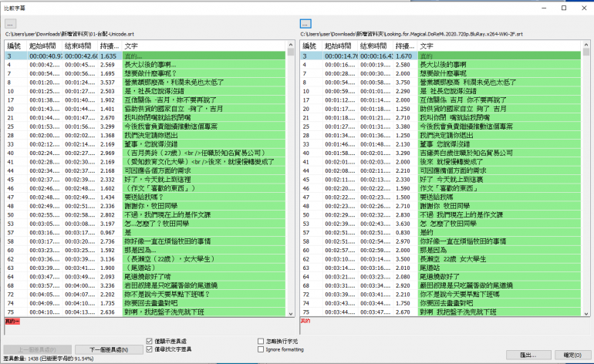Select left row with duration 3.136

pos(145,259)
